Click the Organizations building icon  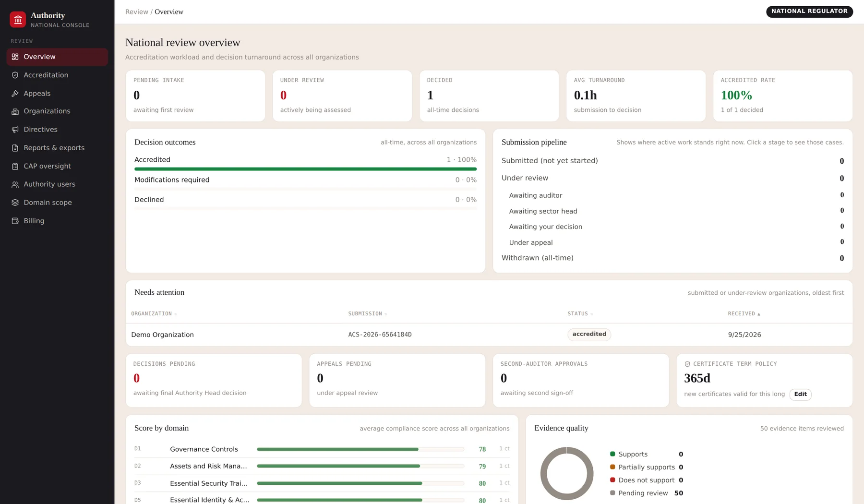[15, 111]
